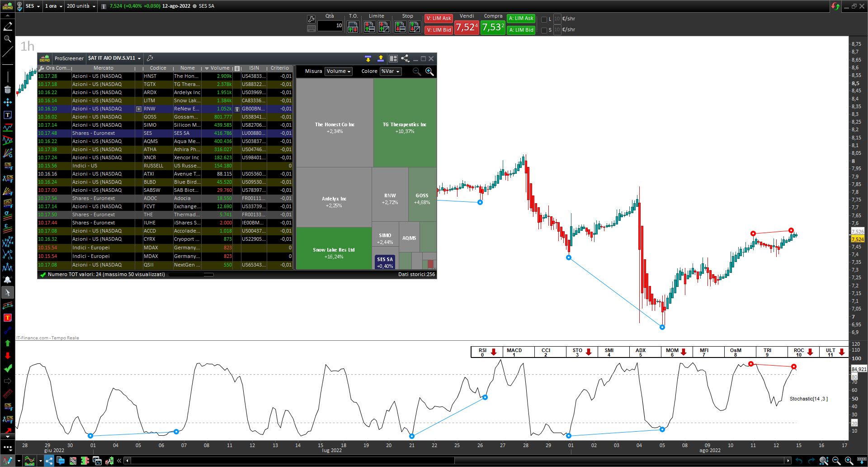Click the green Compra 7,532 price button
The image size is (868, 467).
coord(493,27)
